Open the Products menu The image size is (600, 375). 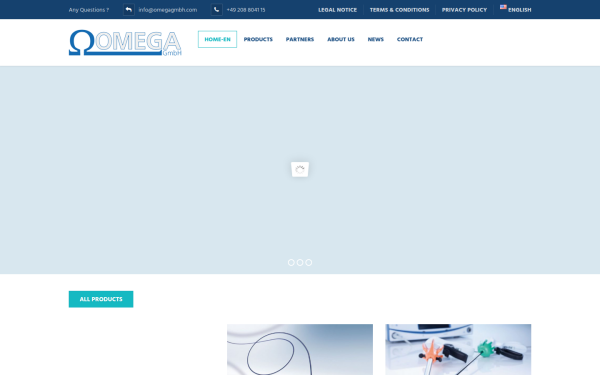(x=258, y=39)
